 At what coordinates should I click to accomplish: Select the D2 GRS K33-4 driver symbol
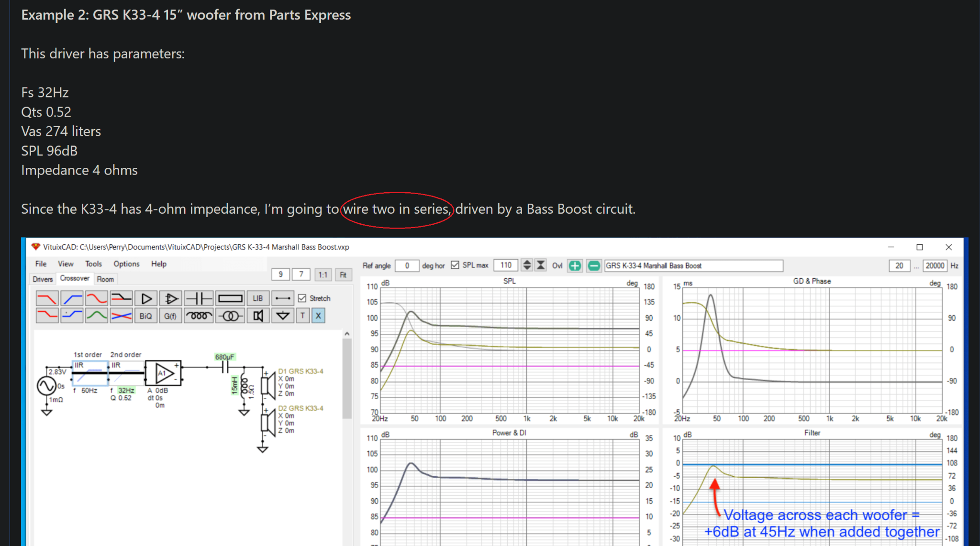(268, 422)
